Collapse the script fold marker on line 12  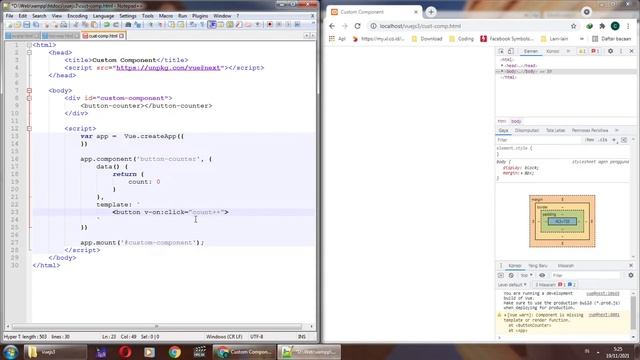coord(29,129)
